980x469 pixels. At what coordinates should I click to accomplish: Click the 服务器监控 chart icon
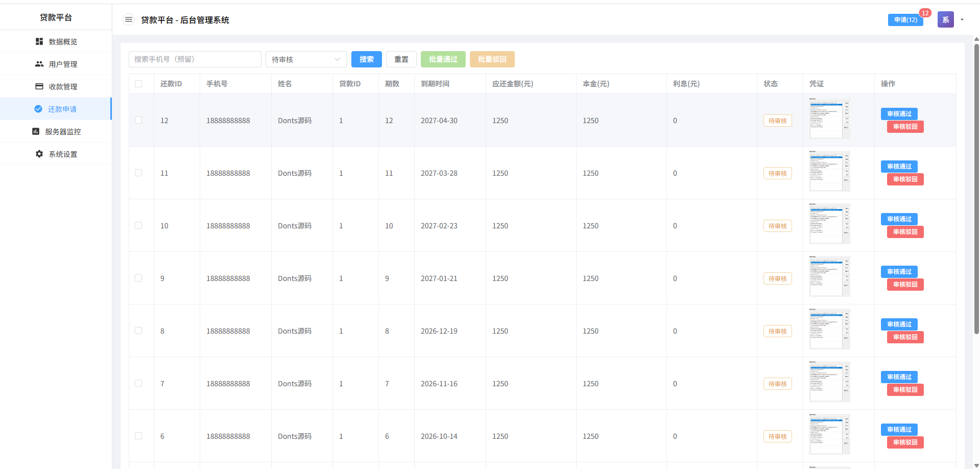[x=36, y=131]
